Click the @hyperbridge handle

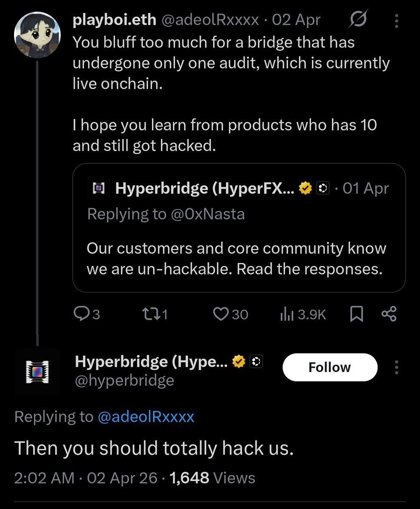124,380
